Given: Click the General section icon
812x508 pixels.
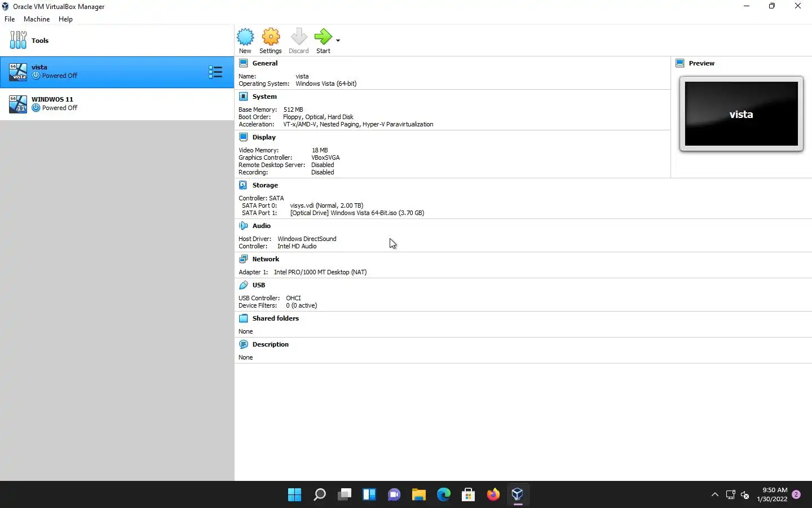Looking at the screenshot, I should tap(244, 63).
